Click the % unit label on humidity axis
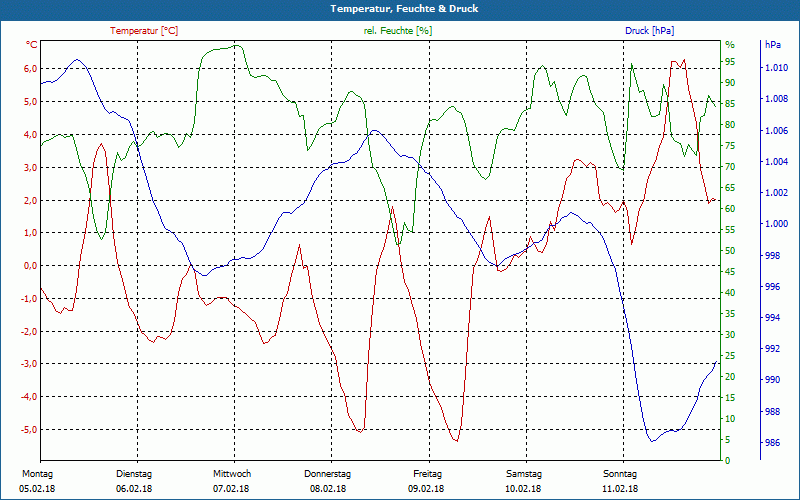Screen dimensions: 800x500 730,45
